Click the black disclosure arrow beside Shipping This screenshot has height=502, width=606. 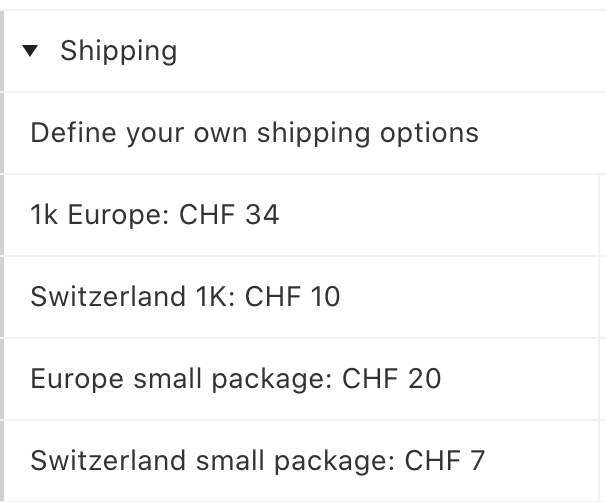pos(29,51)
